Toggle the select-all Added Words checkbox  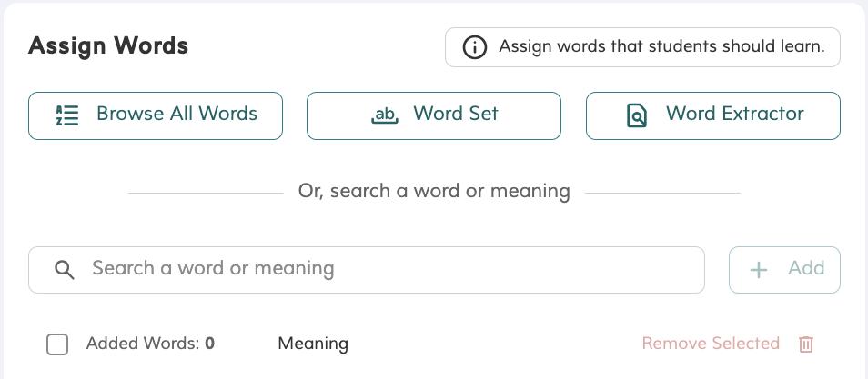[x=57, y=344]
